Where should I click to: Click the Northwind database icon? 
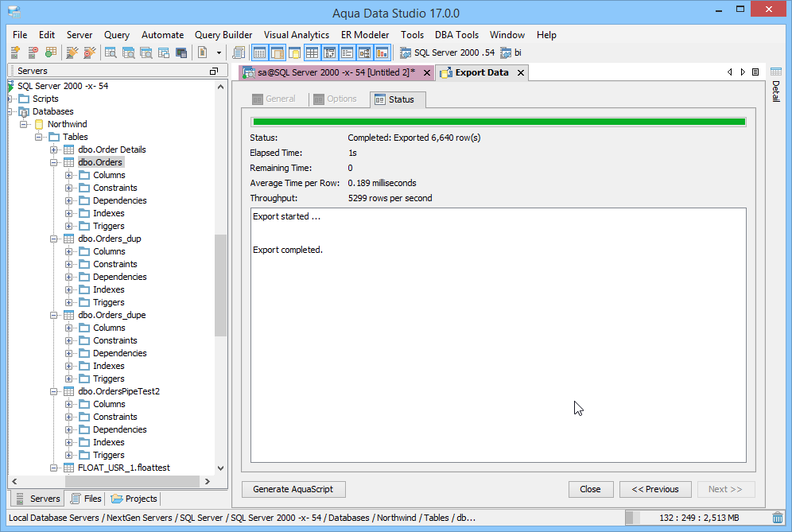39,124
